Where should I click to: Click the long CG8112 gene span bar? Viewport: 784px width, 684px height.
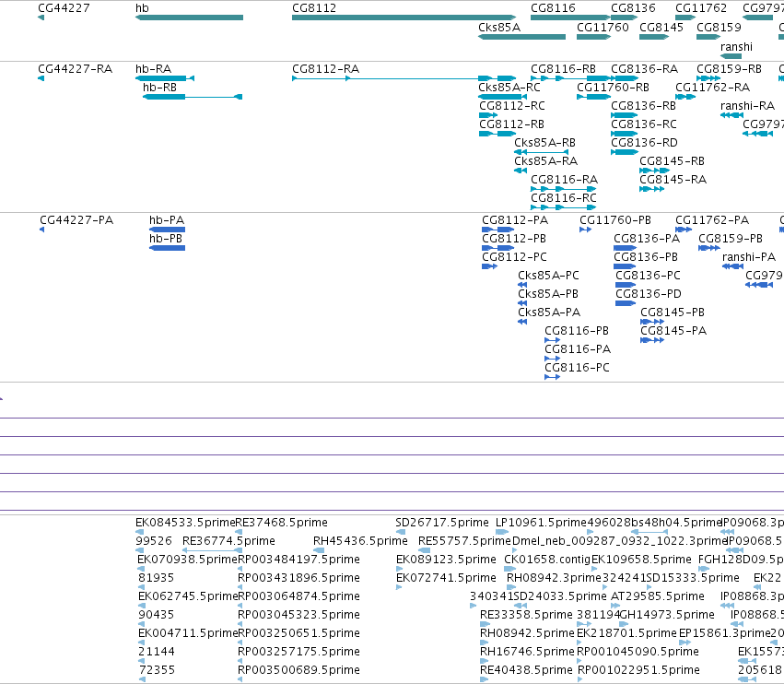[x=404, y=18]
